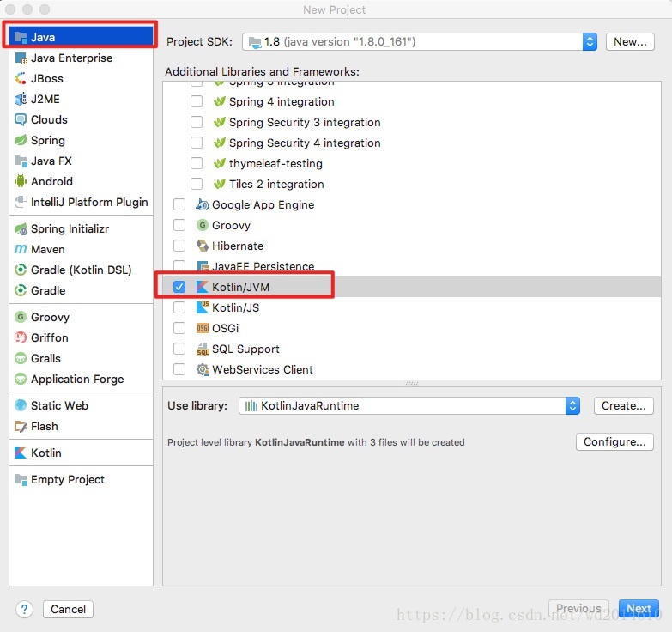Select the Application Forge icon

[21, 379]
